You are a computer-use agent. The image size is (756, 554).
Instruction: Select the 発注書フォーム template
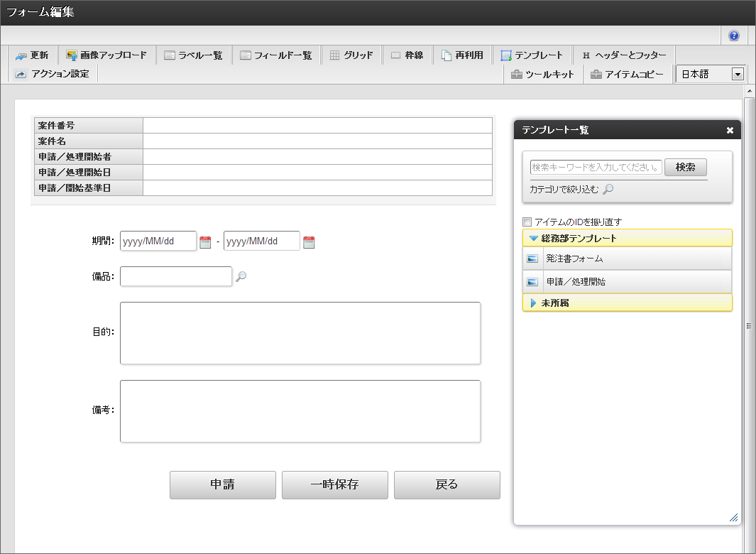pyautogui.click(x=574, y=259)
